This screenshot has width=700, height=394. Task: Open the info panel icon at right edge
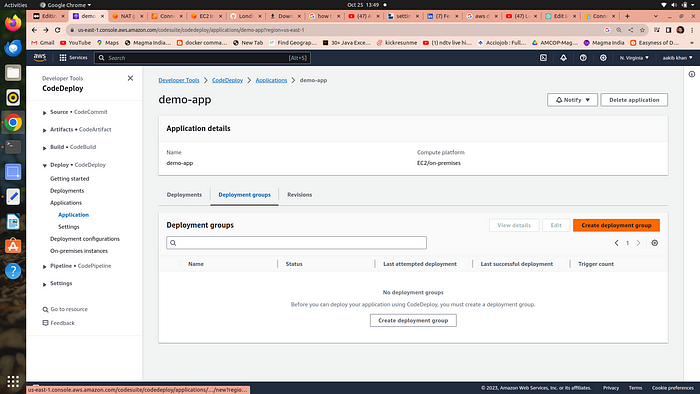pyautogui.click(x=692, y=75)
